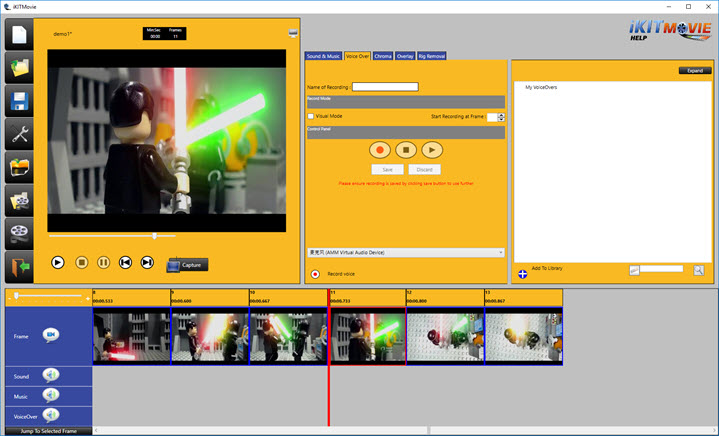Viewport: 719px width, 436px height.
Task: Click the timeline scrollbar left arrow
Action: 96,430
